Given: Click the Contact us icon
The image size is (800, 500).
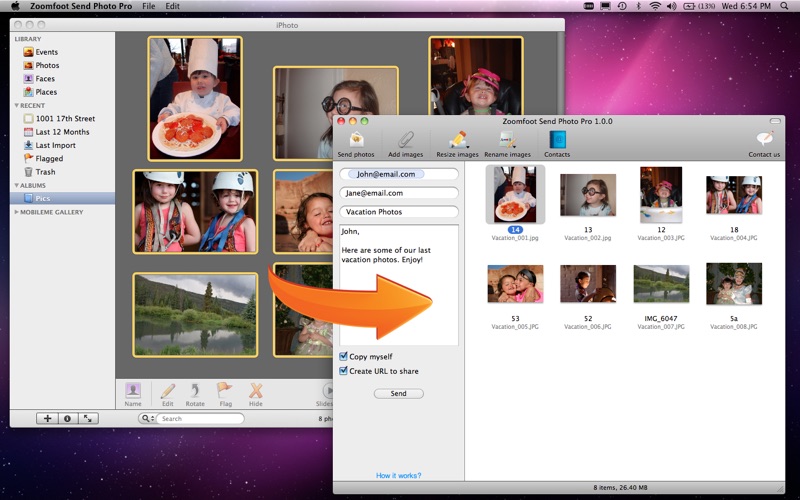Looking at the screenshot, I should 764,144.
